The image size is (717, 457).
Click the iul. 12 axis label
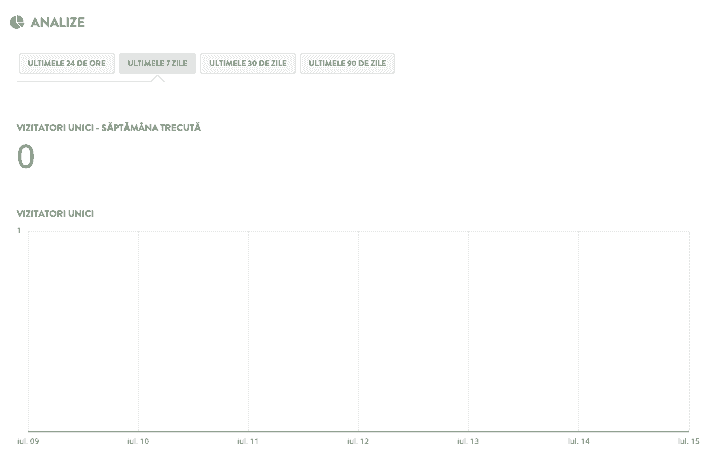click(x=358, y=441)
